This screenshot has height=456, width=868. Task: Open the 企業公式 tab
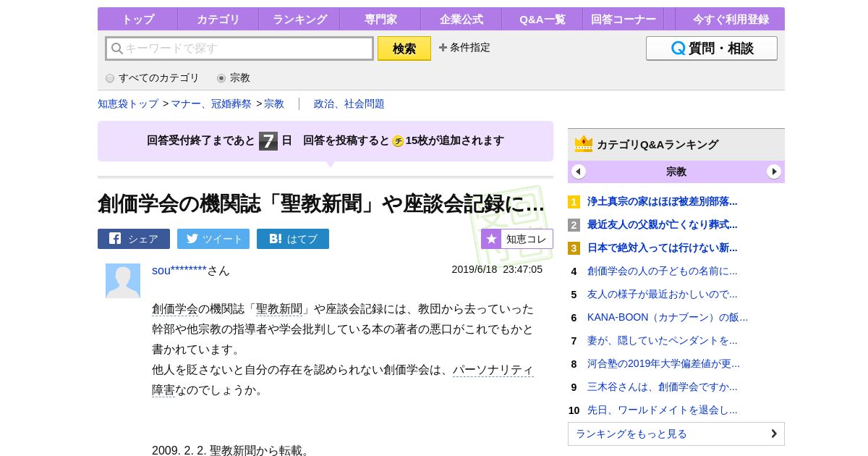(461, 19)
